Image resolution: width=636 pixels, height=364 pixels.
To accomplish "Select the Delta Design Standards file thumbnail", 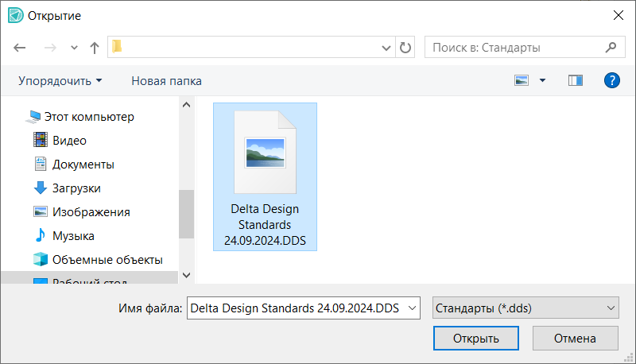I will 265,153.
